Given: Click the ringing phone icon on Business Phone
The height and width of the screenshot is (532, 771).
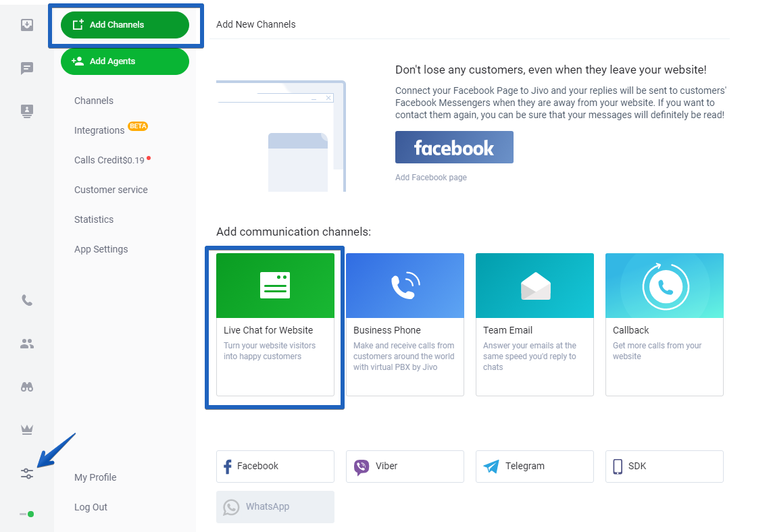Looking at the screenshot, I should (405, 286).
